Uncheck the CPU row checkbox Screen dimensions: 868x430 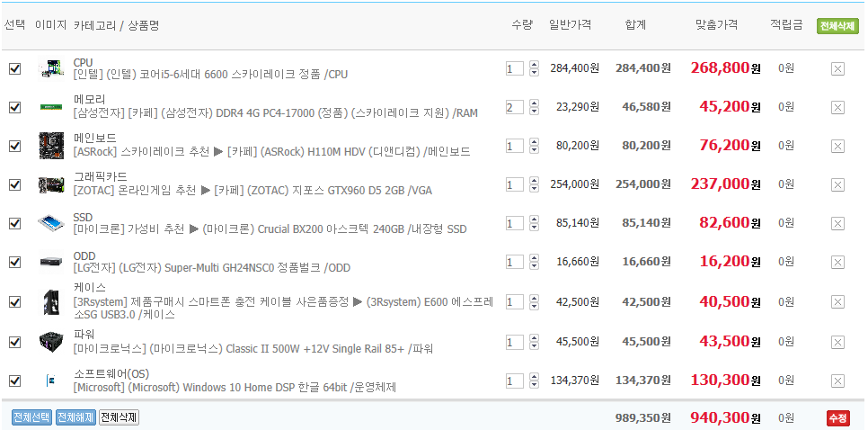(15, 68)
